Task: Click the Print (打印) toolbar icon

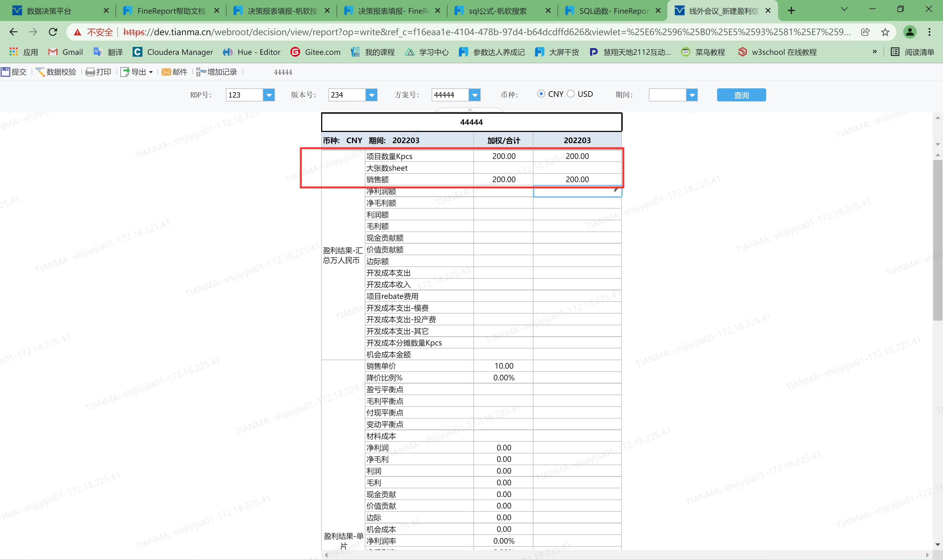Action: coord(90,72)
